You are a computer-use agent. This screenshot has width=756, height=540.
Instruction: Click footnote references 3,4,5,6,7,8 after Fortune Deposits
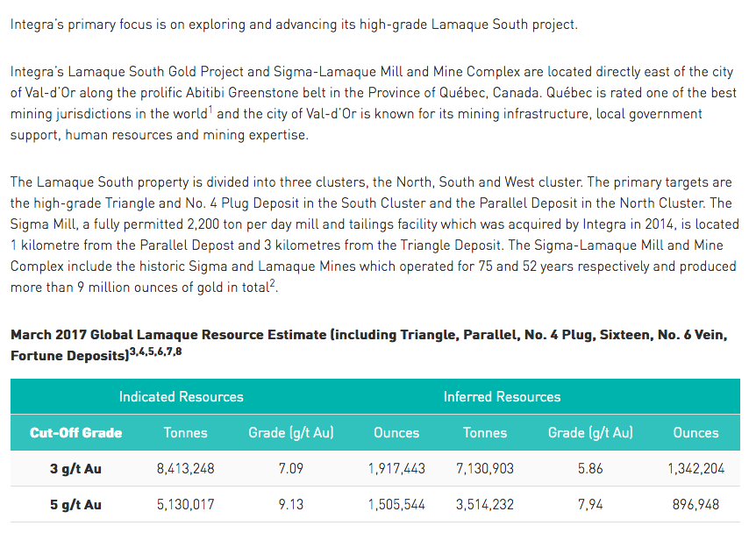[156, 352]
